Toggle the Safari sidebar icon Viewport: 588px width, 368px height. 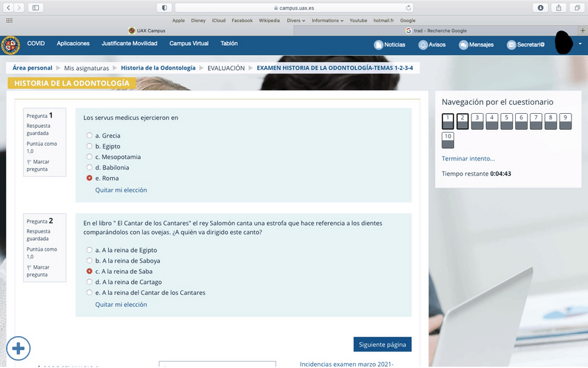pos(35,8)
